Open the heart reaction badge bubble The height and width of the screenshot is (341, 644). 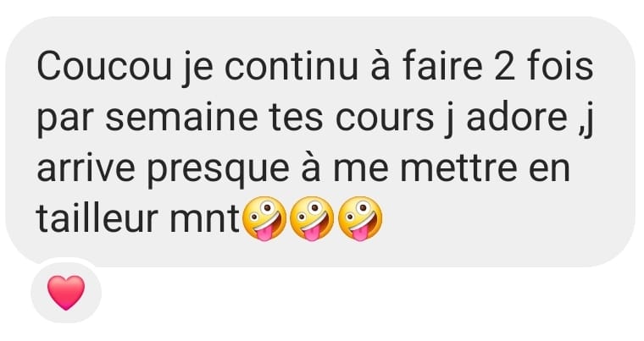coord(66,293)
